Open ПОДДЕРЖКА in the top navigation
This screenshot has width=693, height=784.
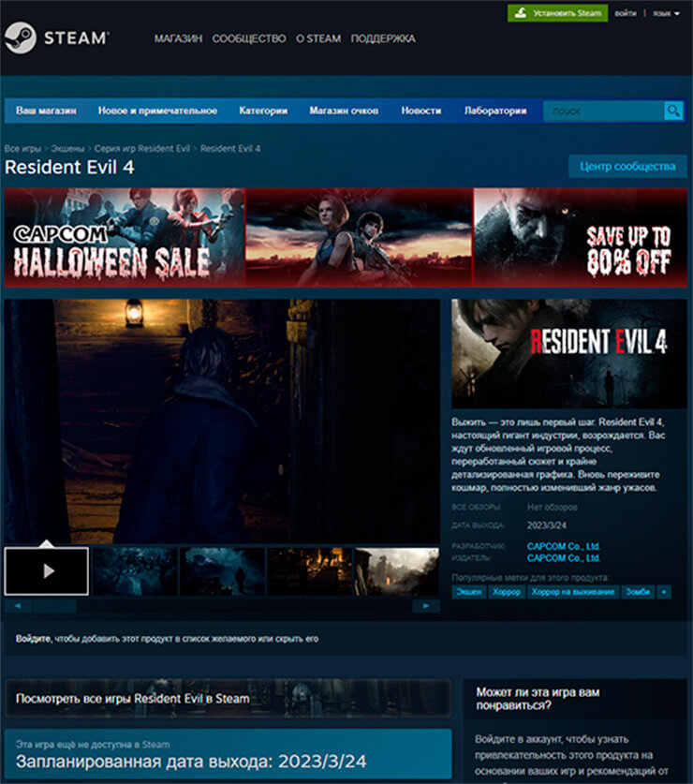coord(383,38)
